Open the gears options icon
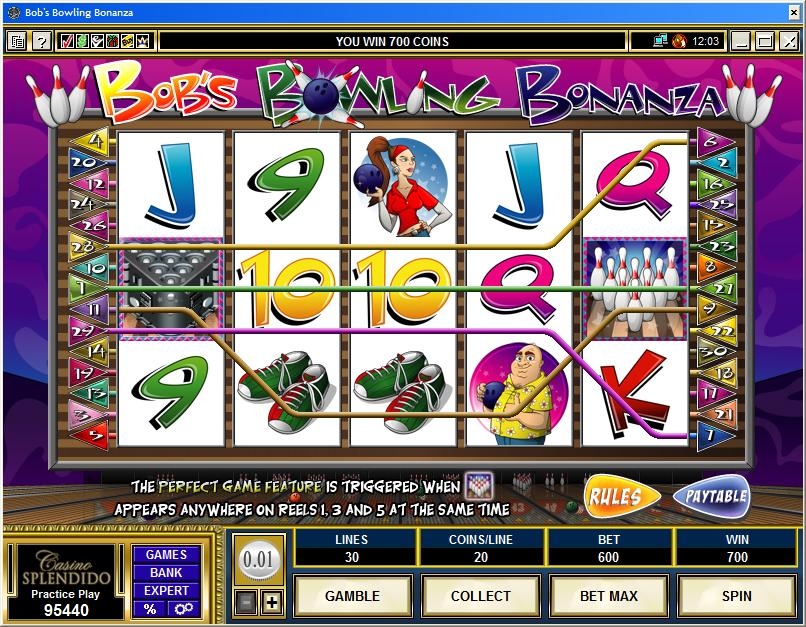The width and height of the screenshot is (806, 627). (x=183, y=609)
